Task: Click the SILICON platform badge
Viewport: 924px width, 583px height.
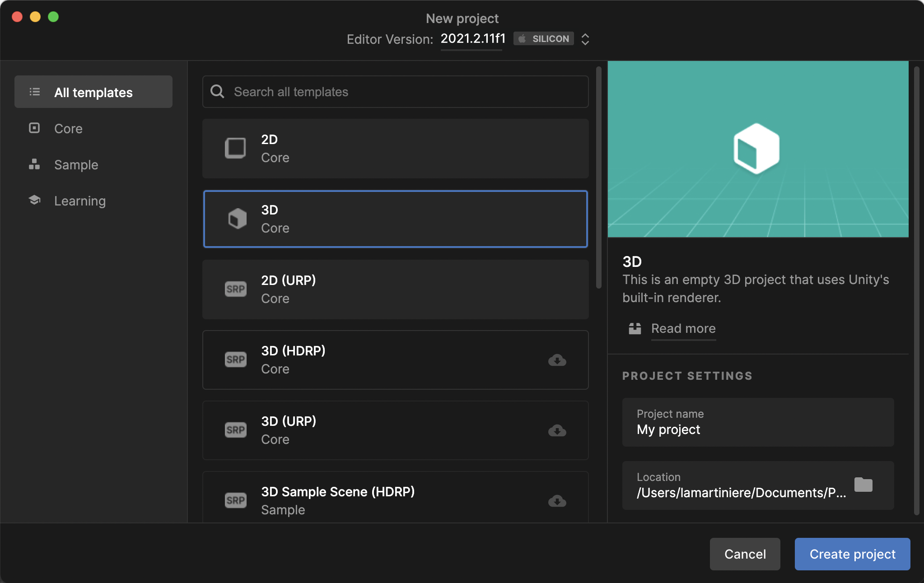Action: click(x=544, y=39)
